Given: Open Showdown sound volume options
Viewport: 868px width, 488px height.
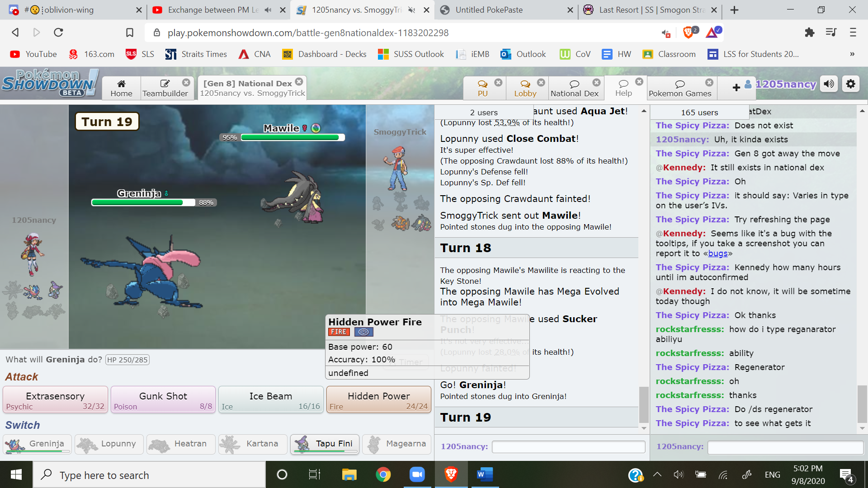Looking at the screenshot, I should click(x=829, y=84).
